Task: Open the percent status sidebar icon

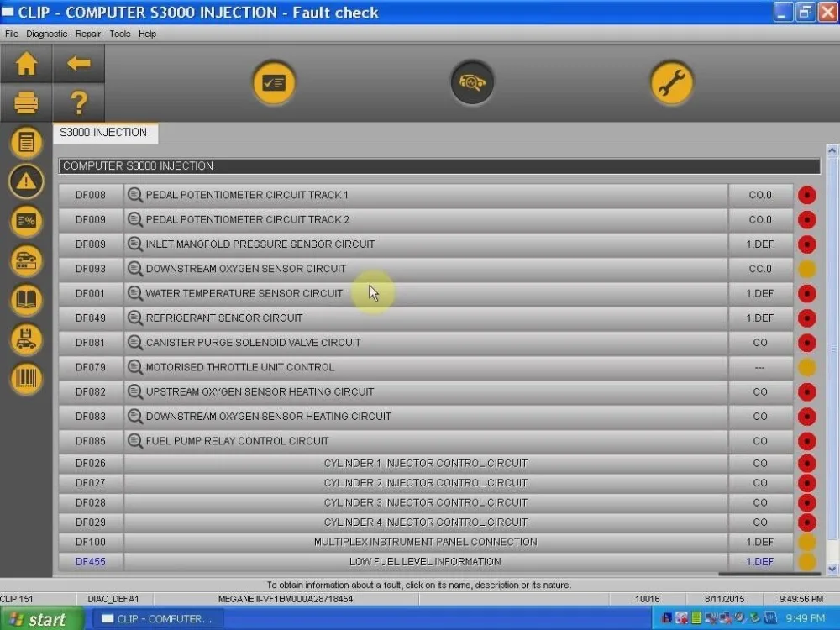Action: tap(26, 221)
